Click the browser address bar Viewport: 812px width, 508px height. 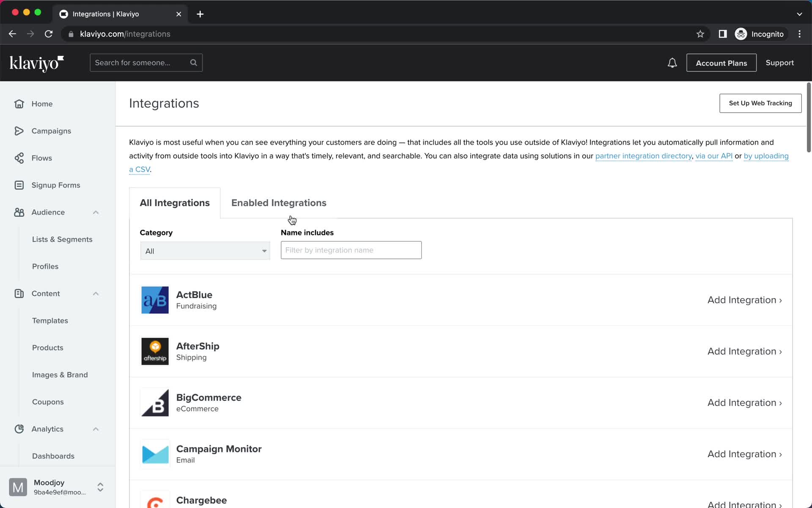click(381, 34)
